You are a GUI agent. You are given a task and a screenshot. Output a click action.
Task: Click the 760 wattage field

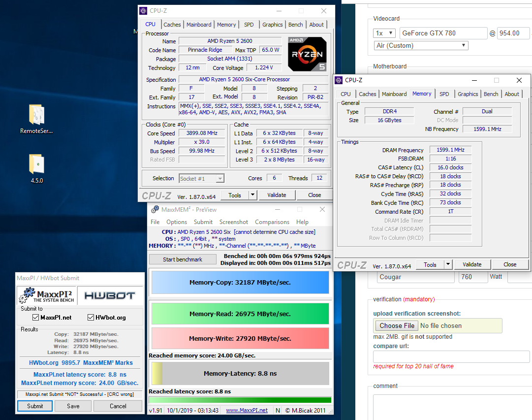click(473, 277)
